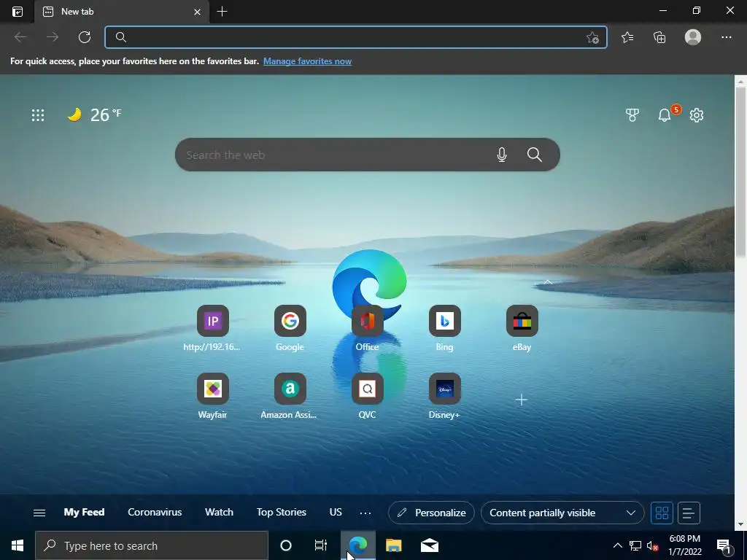Screen dimensions: 747x560
Task: Open the Windows Start menu
Action: pyautogui.click(x=18, y=545)
